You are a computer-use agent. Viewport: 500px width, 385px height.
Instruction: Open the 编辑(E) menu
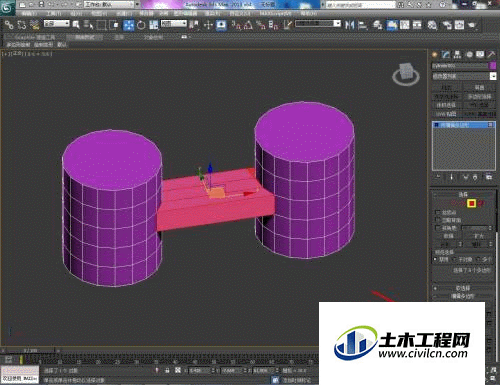click(29, 14)
